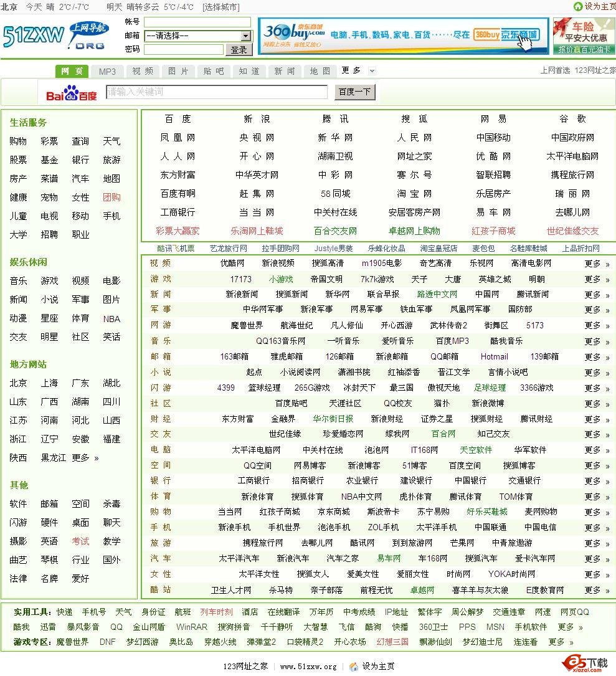Click 购物 under 生活服务
616x676 pixels.
tap(18, 141)
